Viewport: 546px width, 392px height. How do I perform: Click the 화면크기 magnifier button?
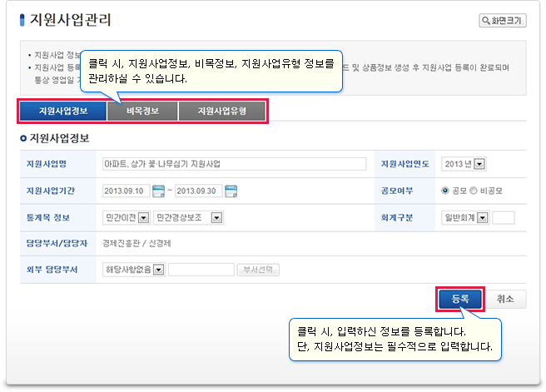503,21
